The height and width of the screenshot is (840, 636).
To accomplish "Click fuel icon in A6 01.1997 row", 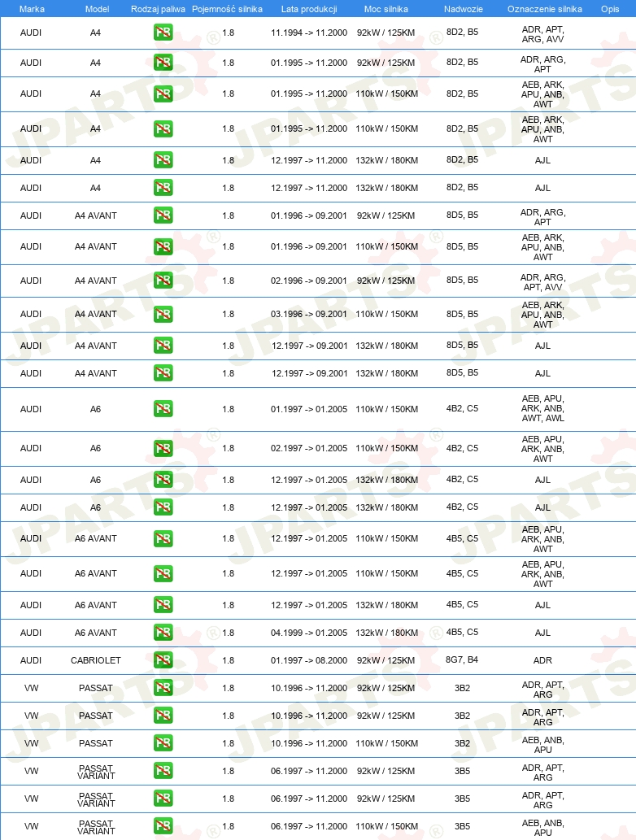I will pos(163,409).
